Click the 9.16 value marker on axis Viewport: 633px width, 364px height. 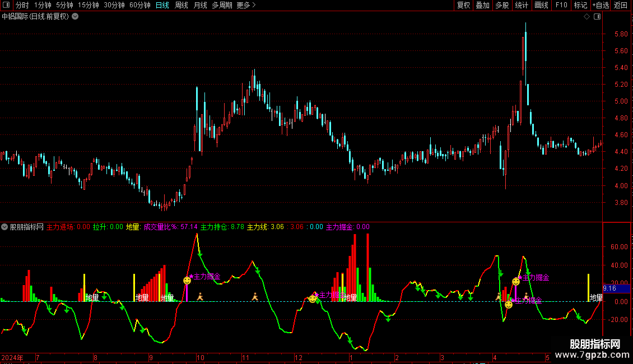point(609,288)
